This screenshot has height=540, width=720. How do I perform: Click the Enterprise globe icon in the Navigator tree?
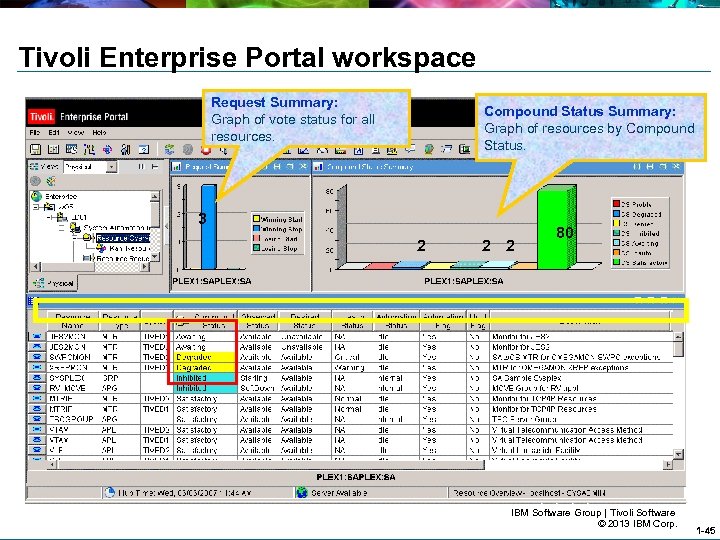tap(36, 197)
